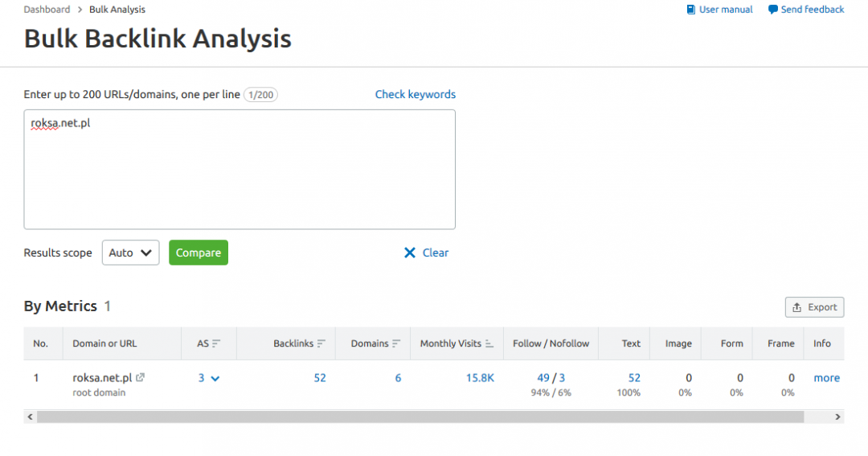Expand the AS score 3 chevron
This screenshot has width=868, height=456.
(x=215, y=378)
